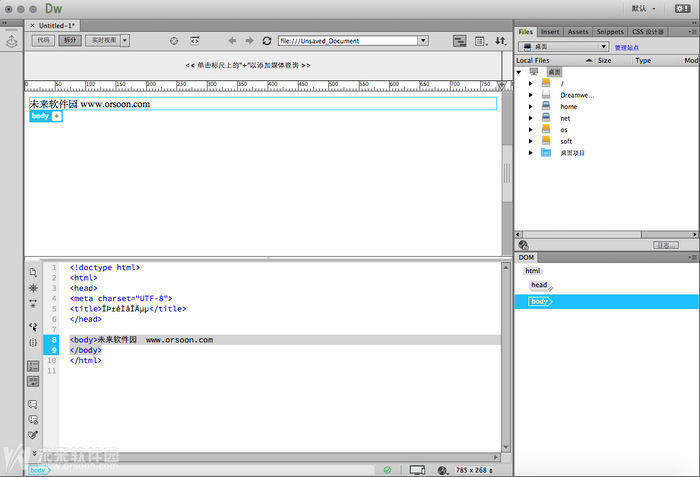700x477 pixels.
Task: Select the DOM panel tab
Action: [x=526, y=258]
